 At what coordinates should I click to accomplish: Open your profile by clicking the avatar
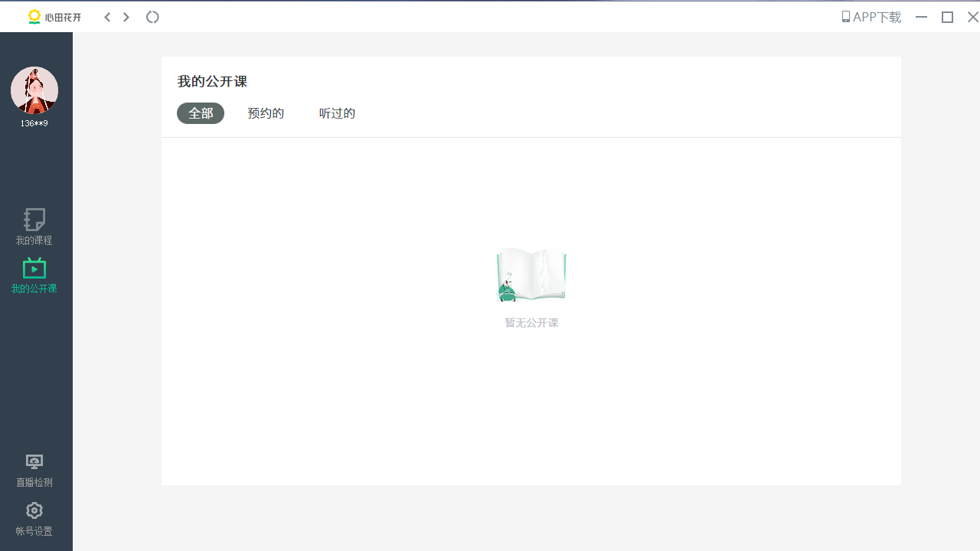tap(34, 90)
